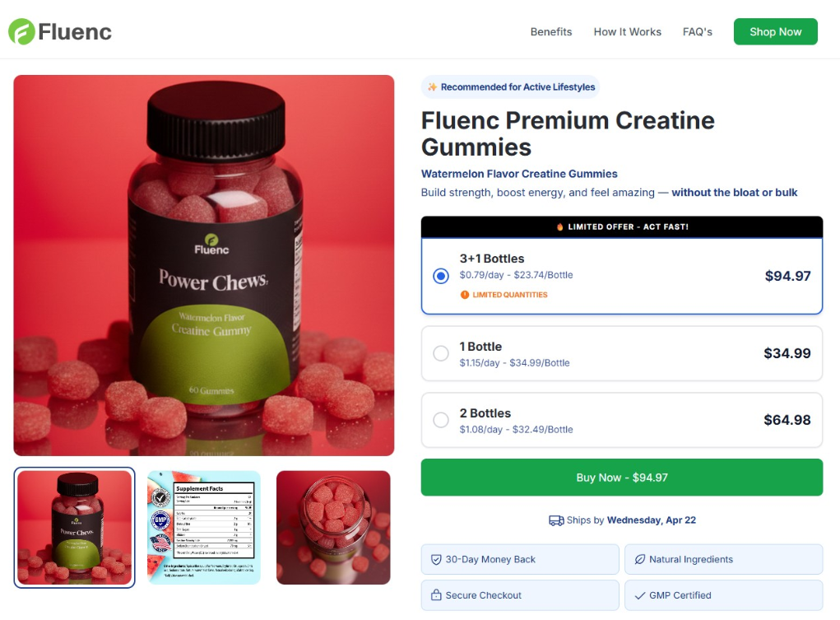Screen dimensions: 840x620
Task: Click Buy Now - $94.97
Action: (621, 477)
